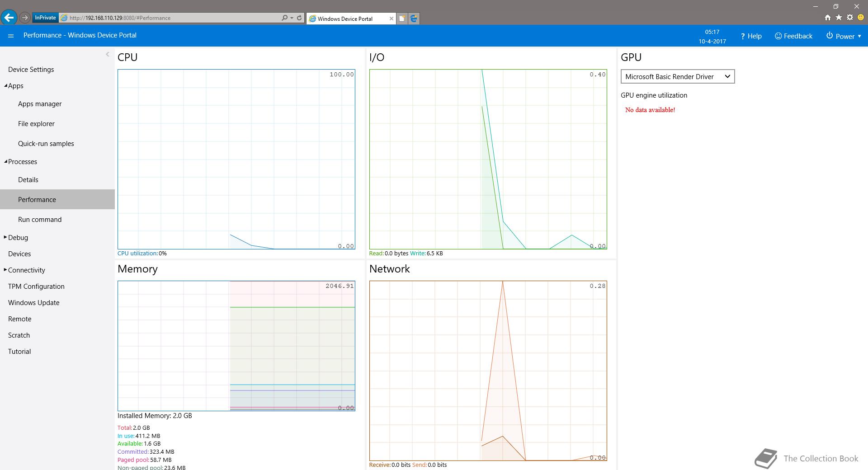Click the 'Send:' network value

[x=437, y=465]
